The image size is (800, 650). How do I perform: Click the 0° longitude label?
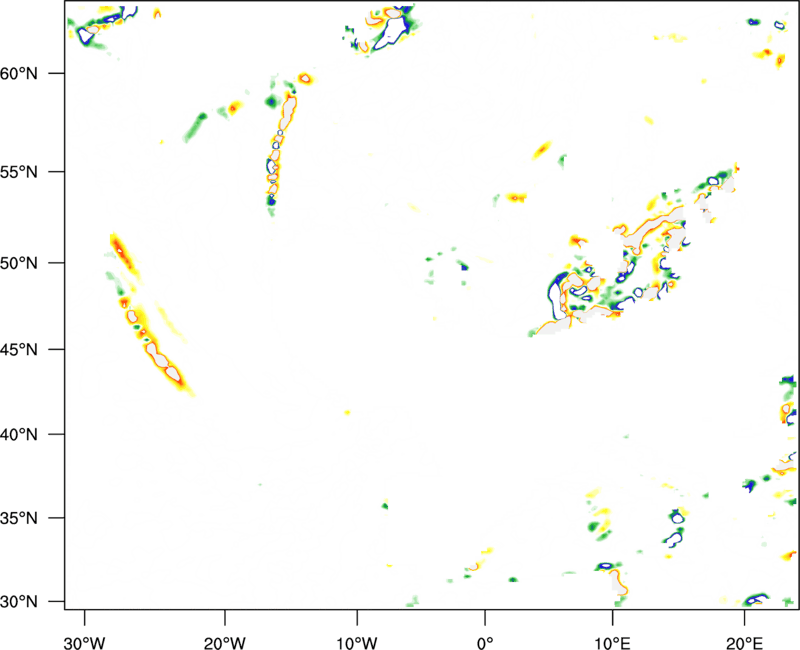(x=485, y=643)
